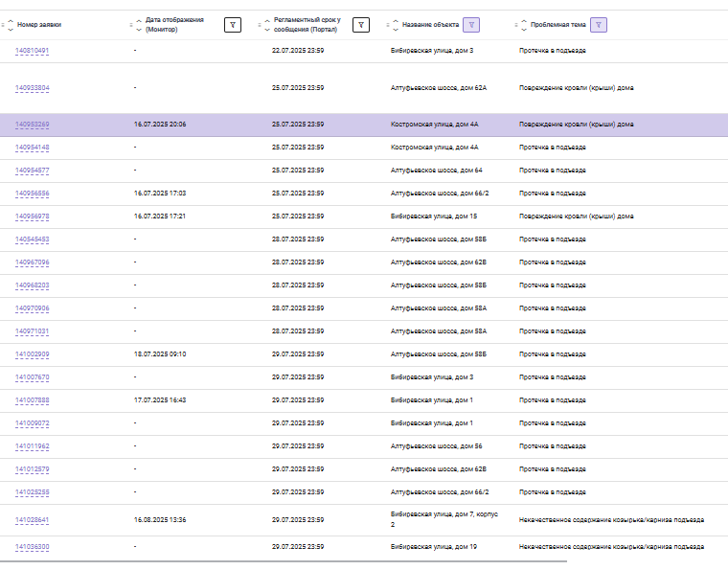The height and width of the screenshot is (570, 728).
Task: Select the date cell 17.07.2025 16:43
Action: [160, 400]
